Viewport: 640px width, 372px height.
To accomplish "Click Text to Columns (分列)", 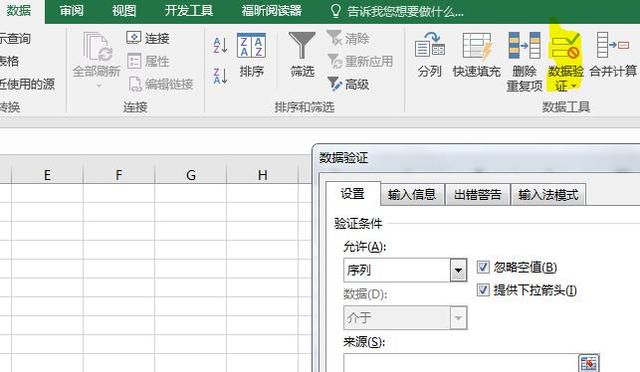I will point(429,55).
